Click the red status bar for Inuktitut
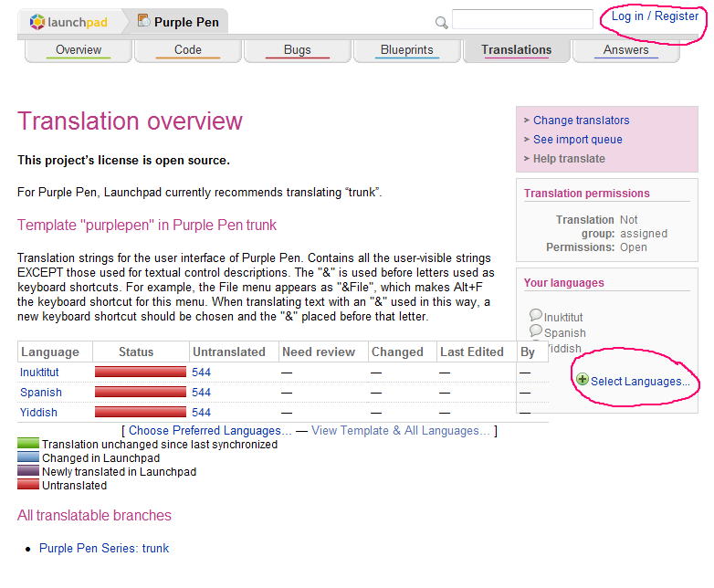The height and width of the screenshot is (588, 714). (x=141, y=372)
